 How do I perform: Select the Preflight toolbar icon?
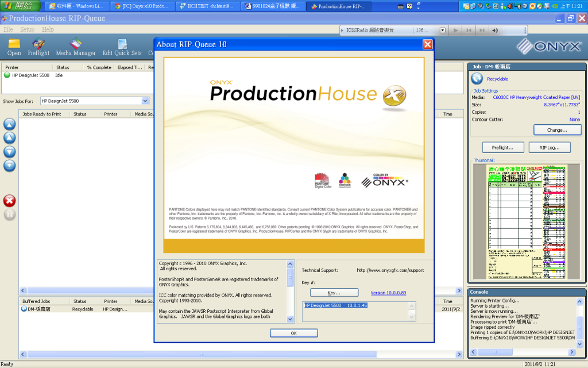click(x=38, y=46)
